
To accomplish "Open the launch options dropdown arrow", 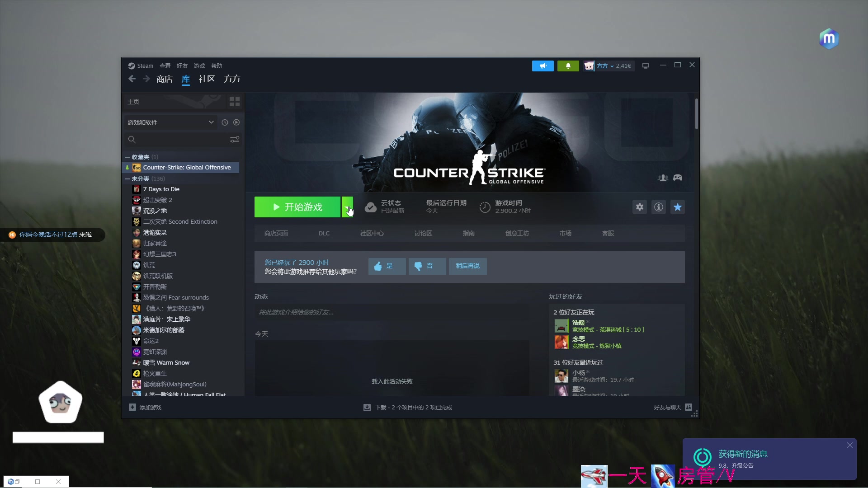I will [x=347, y=207].
